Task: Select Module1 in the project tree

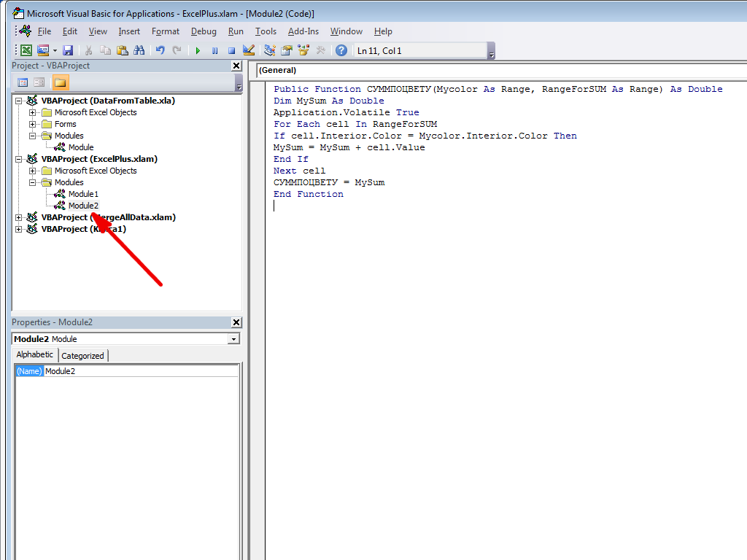Action: [83, 194]
